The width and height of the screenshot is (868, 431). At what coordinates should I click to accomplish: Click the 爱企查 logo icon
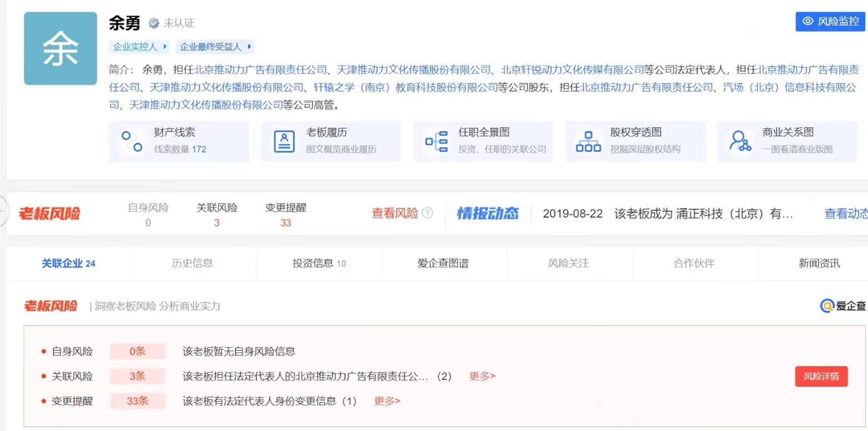point(827,306)
